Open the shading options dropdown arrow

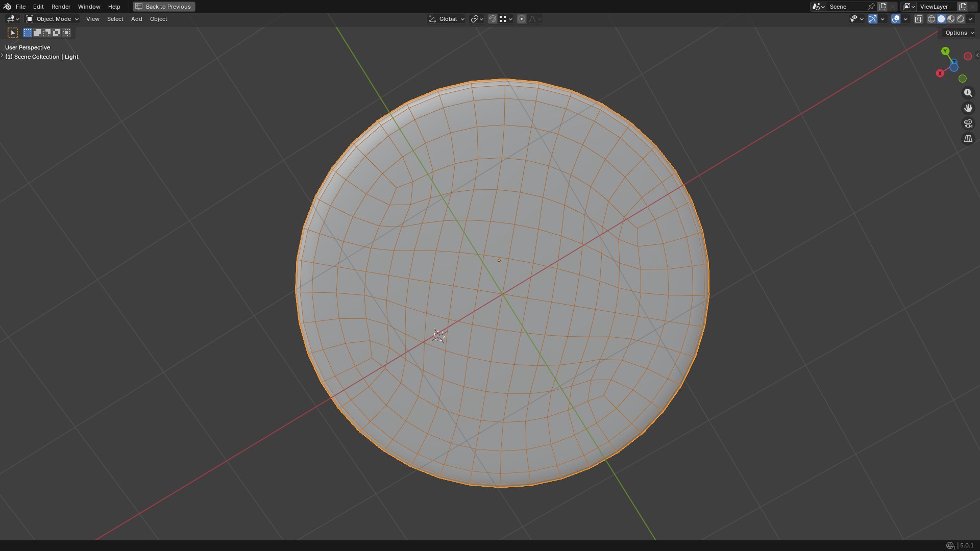click(x=970, y=19)
